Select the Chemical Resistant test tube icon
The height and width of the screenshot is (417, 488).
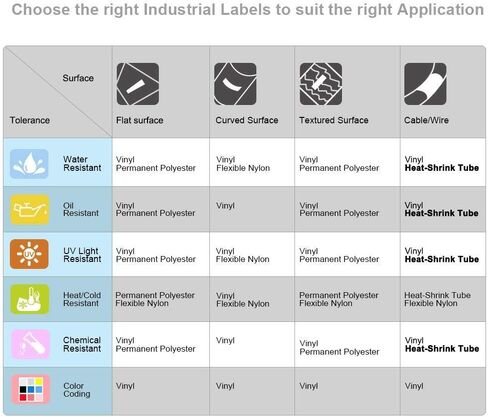point(30,344)
